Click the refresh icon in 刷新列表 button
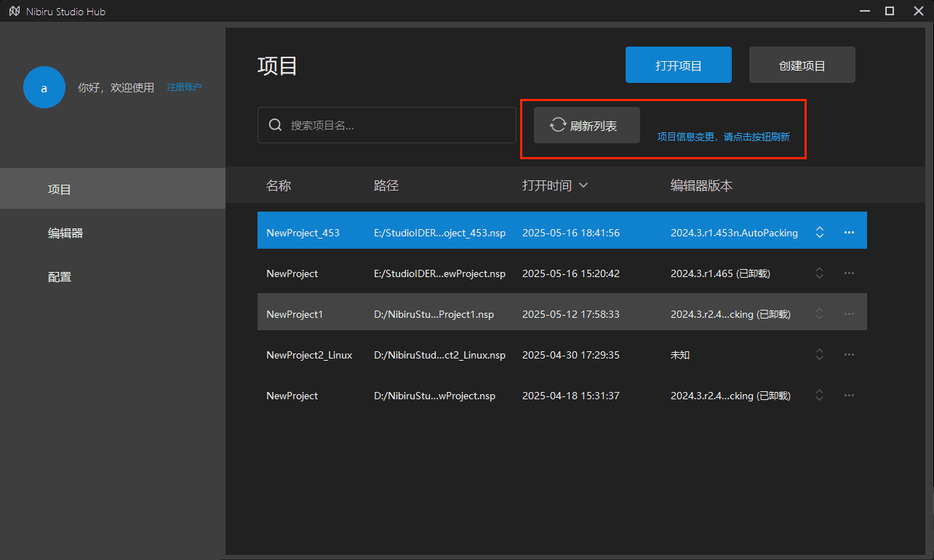Viewport: 934px width, 560px height. click(x=558, y=125)
